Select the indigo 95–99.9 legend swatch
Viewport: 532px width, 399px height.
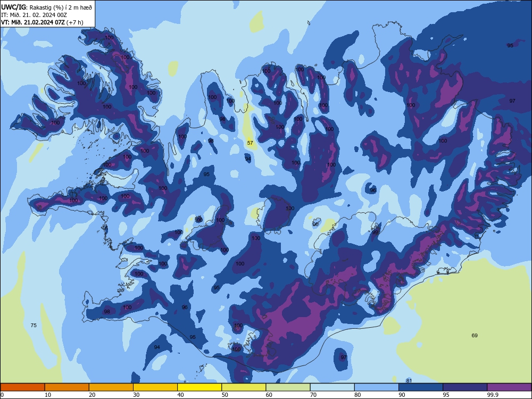point(465,387)
